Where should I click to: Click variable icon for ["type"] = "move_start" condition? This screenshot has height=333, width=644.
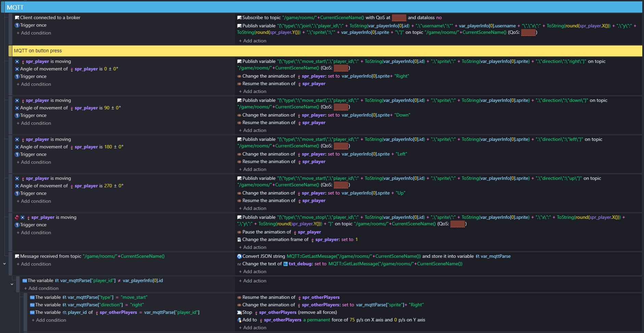32,297
